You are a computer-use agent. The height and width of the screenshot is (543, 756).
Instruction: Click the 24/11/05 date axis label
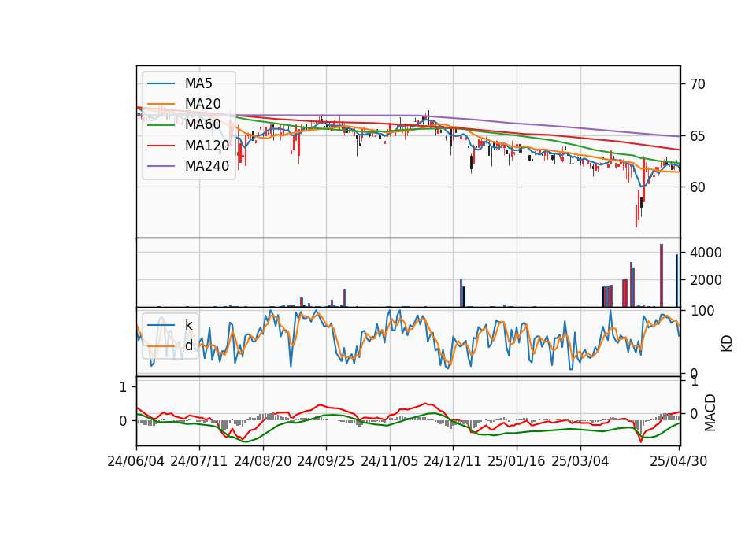point(389,461)
